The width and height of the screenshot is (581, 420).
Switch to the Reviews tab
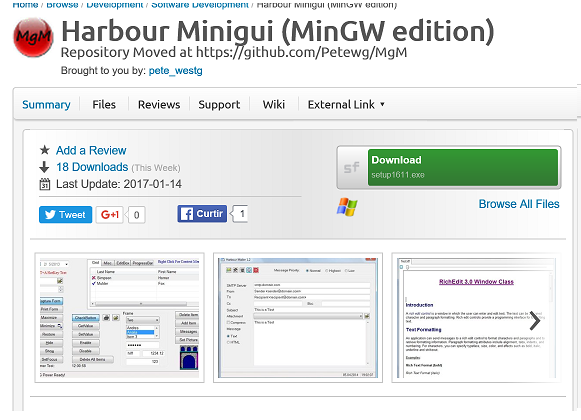[159, 105]
